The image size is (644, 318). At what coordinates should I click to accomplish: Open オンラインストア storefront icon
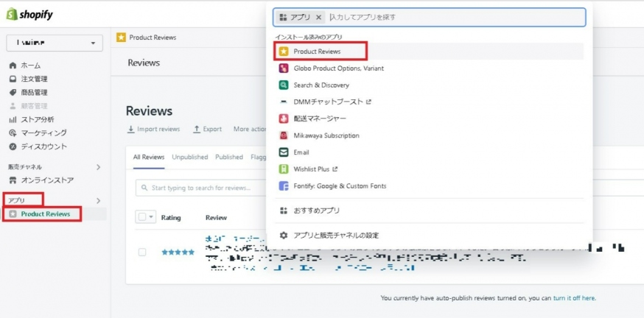pos(13,180)
